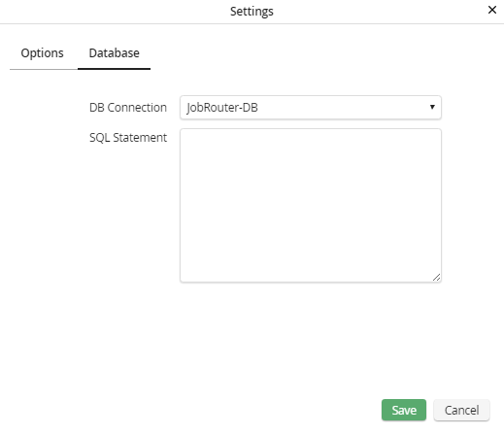Click into the SQL Statement text area
Viewport: 504px width, 434px height.
point(311,206)
